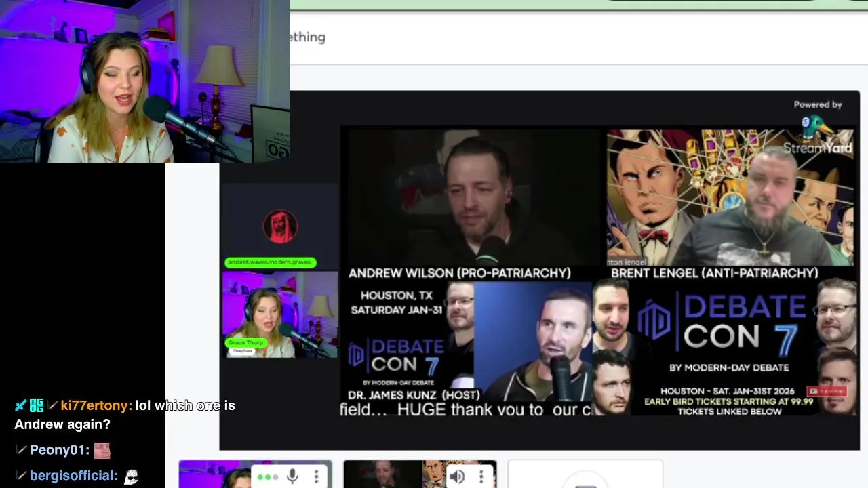Click the red Subscribe button in the banner
This screenshot has width=868, height=488.
coord(826,391)
